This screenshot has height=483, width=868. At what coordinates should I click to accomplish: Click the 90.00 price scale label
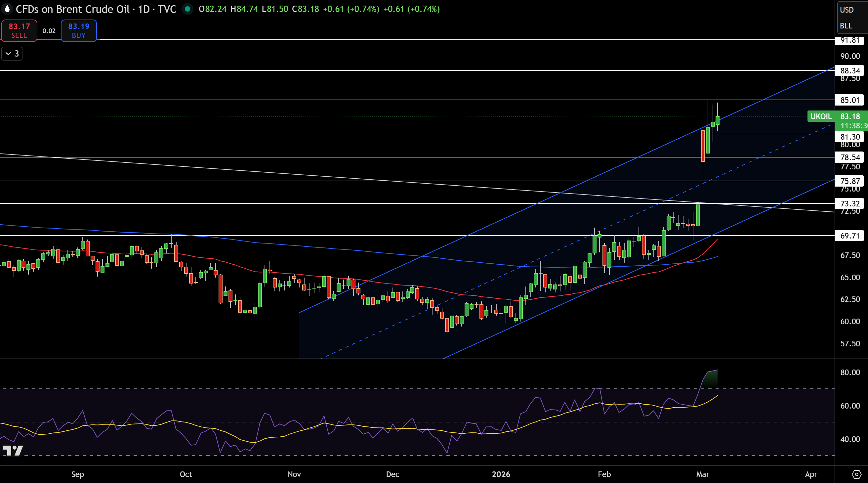pos(850,56)
